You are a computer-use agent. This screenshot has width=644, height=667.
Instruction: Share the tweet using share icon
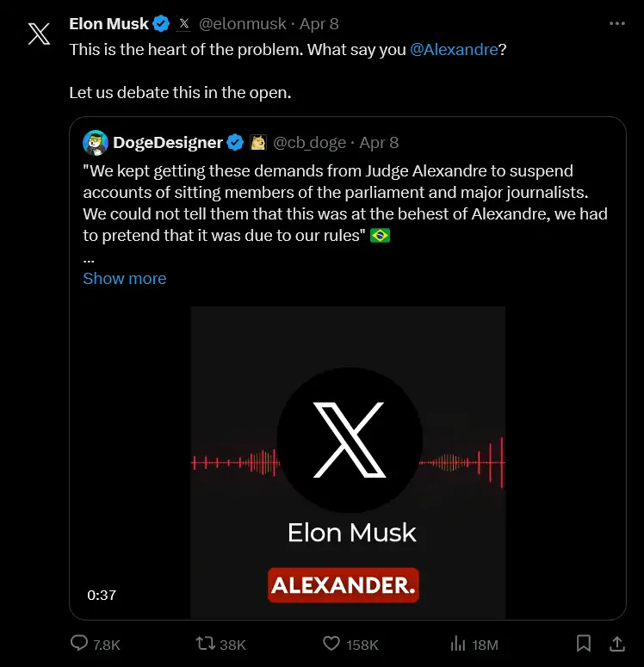tap(616, 644)
